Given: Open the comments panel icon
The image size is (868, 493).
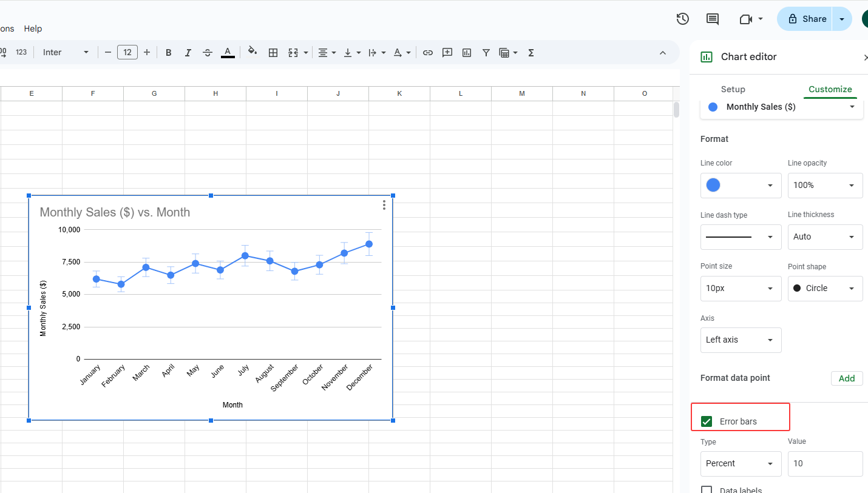Looking at the screenshot, I should pyautogui.click(x=713, y=19).
